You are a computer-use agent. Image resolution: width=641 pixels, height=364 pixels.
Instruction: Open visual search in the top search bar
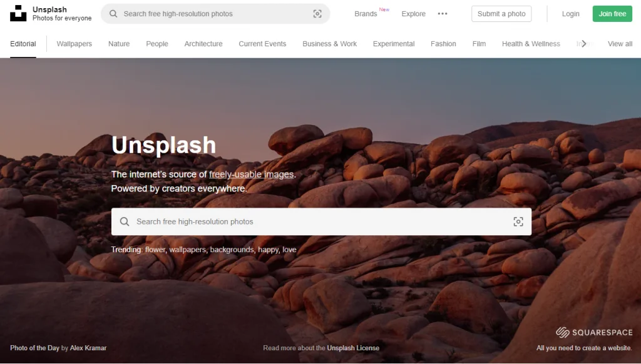coord(317,14)
